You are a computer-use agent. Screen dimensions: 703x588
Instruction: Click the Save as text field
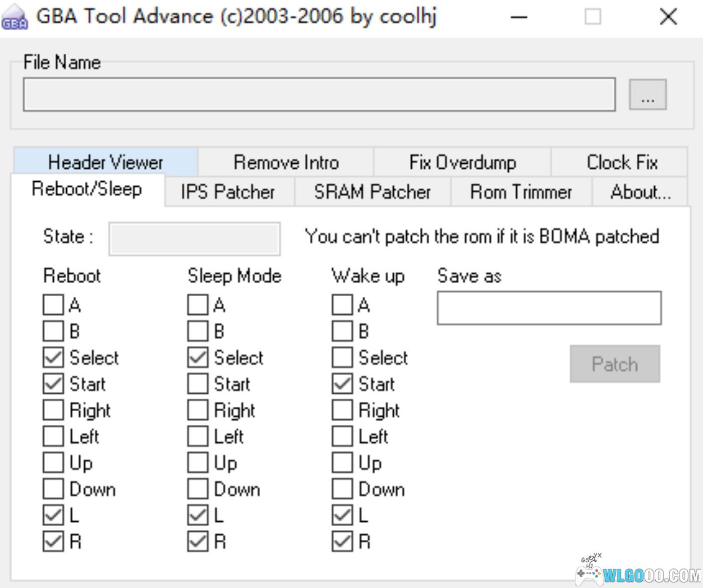pos(549,308)
